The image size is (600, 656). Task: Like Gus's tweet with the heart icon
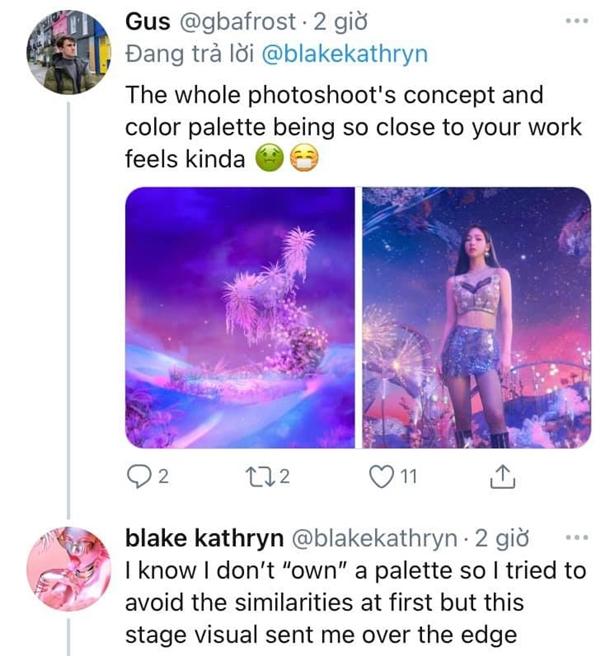point(381,480)
